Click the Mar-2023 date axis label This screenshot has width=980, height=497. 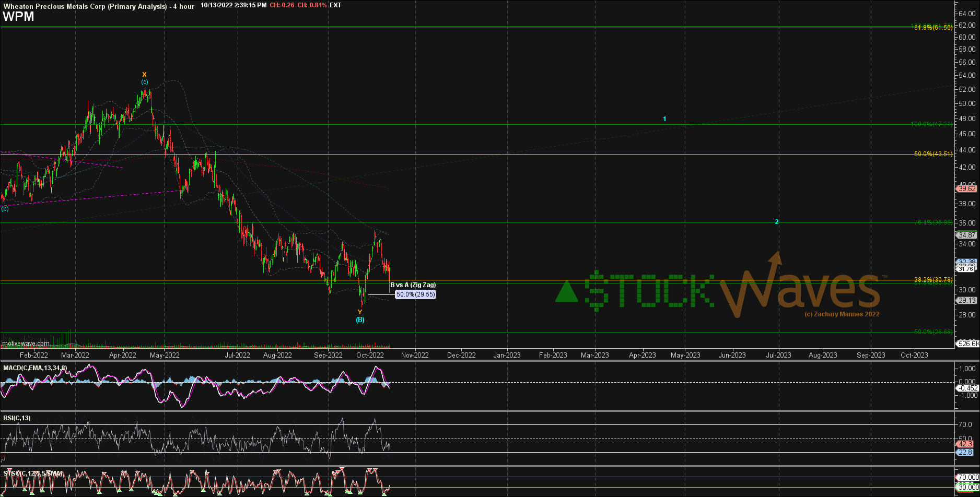[x=595, y=355]
